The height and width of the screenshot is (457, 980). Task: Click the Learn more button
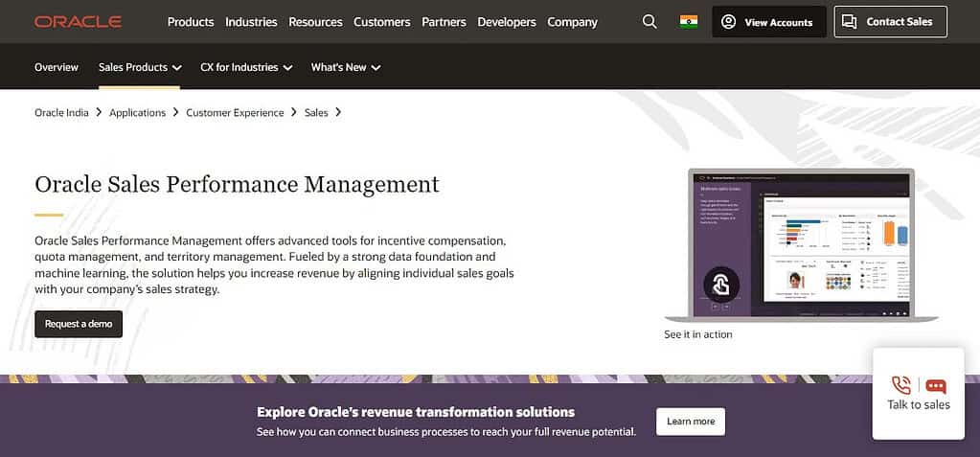(691, 422)
